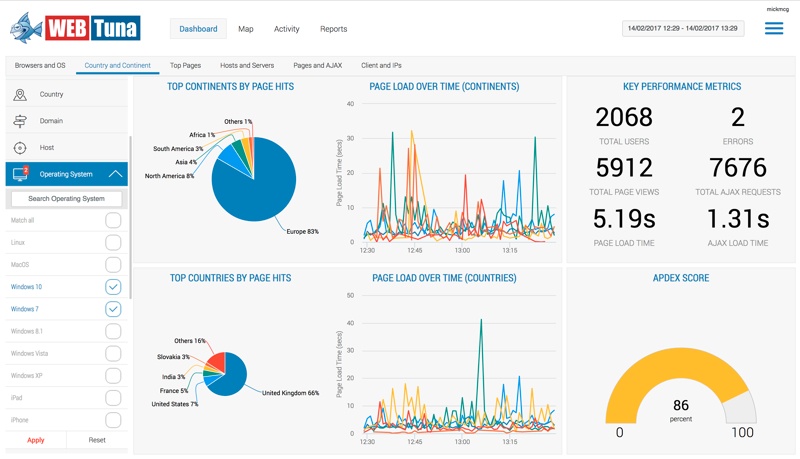Collapse the Operating System section chevron
Image resolution: width=800 pixels, height=459 pixels.
pos(115,174)
